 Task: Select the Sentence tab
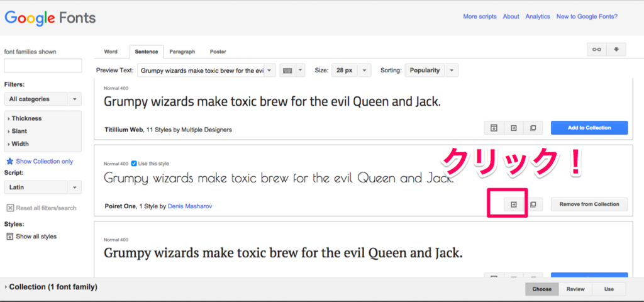click(x=146, y=52)
